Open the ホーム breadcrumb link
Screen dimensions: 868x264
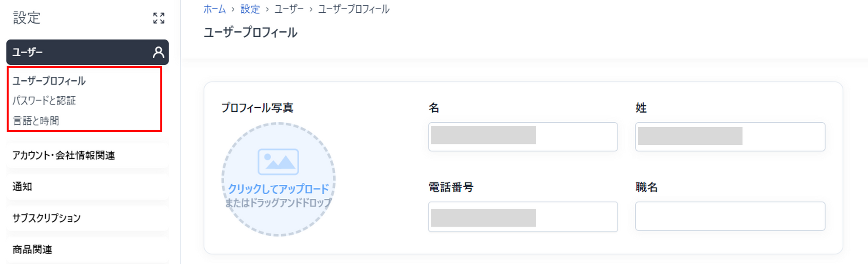click(x=214, y=9)
